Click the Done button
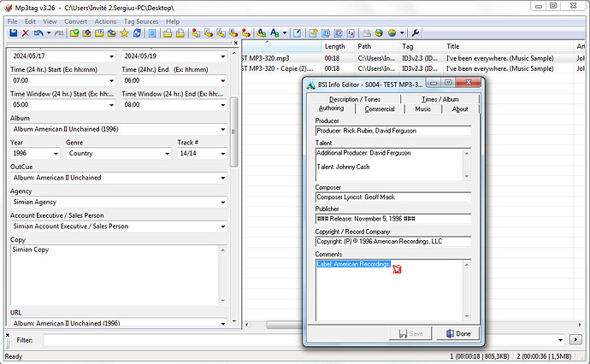Image resolution: width=590 pixels, height=364 pixels. click(x=458, y=333)
